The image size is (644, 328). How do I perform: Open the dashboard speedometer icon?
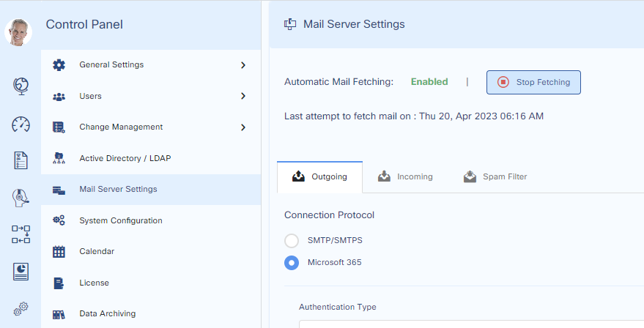pos(21,124)
